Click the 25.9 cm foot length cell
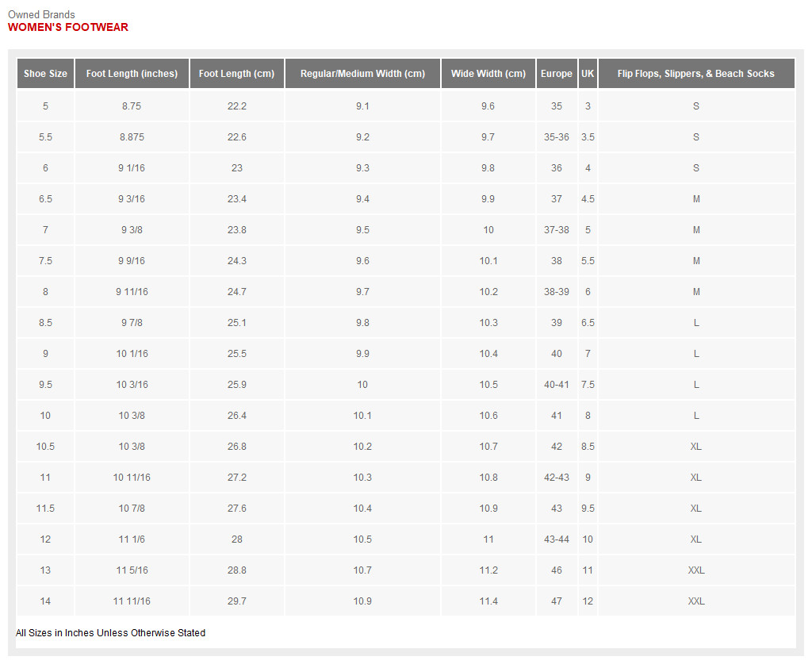This screenshot has width=812, height=668. 236,385
